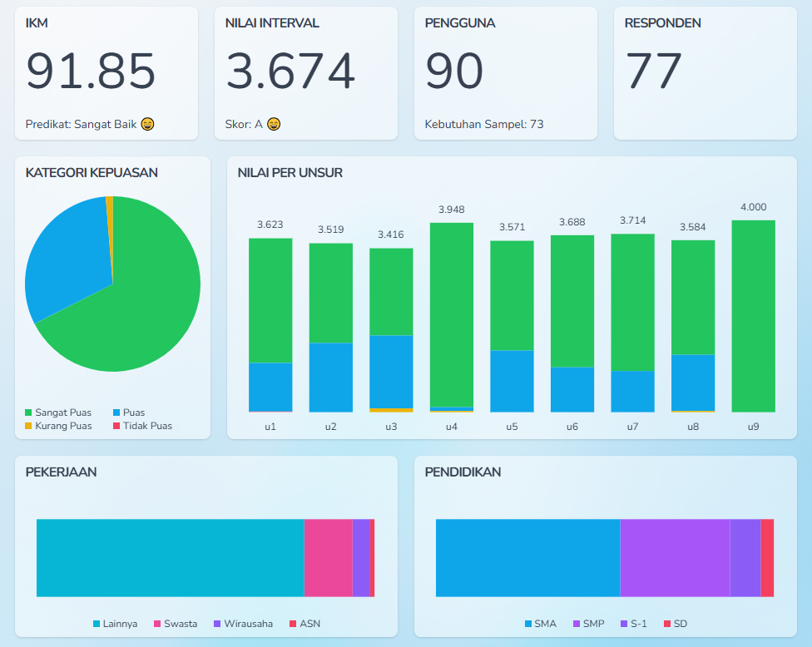812x647 pixels.
Task: Click the ASN legend color swatch
Action: pos(293,624)
